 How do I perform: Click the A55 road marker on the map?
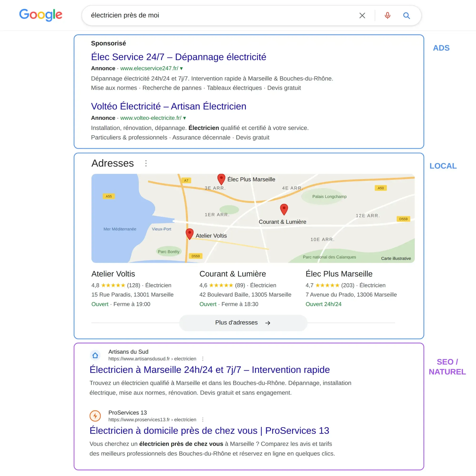(109, 196)
